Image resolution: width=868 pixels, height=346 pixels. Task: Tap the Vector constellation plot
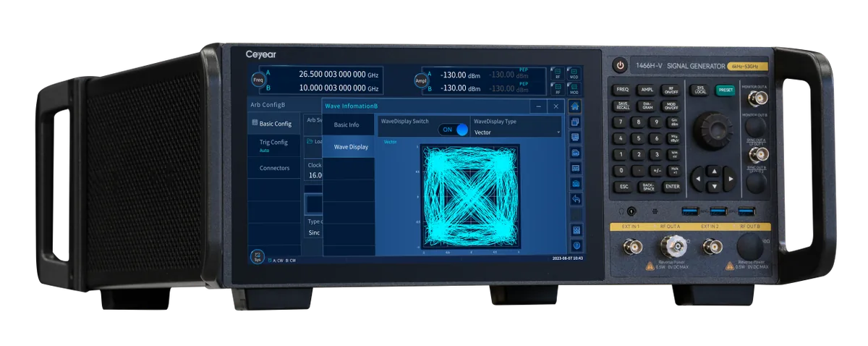(x=471, y=196)
